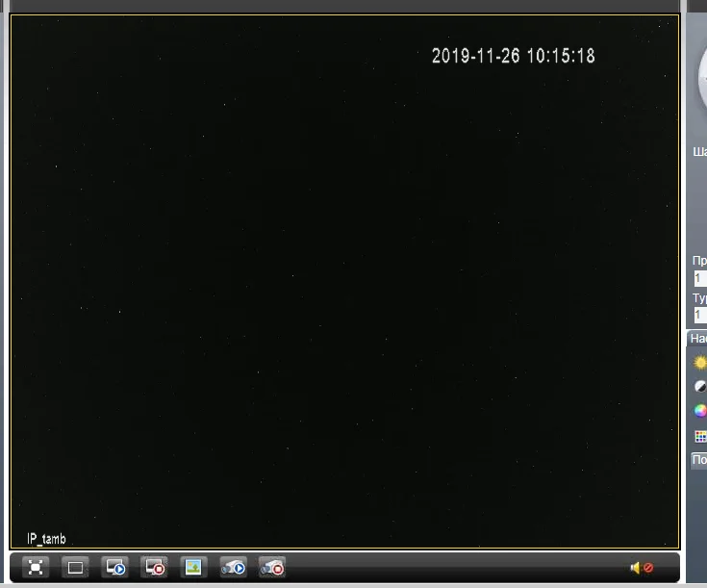Click the IP_tamb channel name overlay
The image size is (707, 588).
click(46, 539)
